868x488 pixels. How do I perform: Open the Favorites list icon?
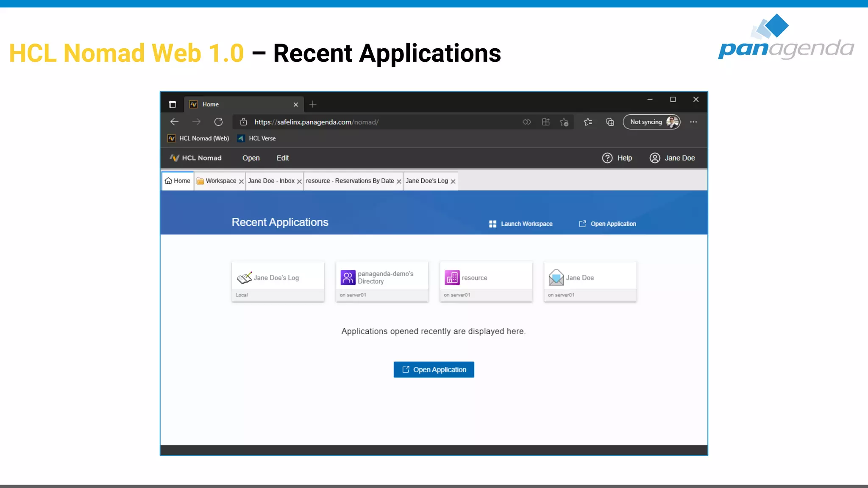pyautogui.click(x=588, y=122)
